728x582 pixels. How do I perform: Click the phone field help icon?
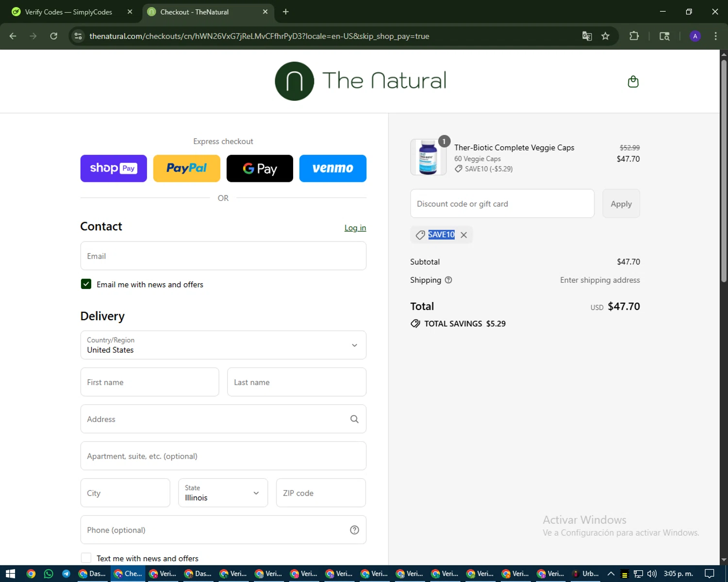click(354, 530)
